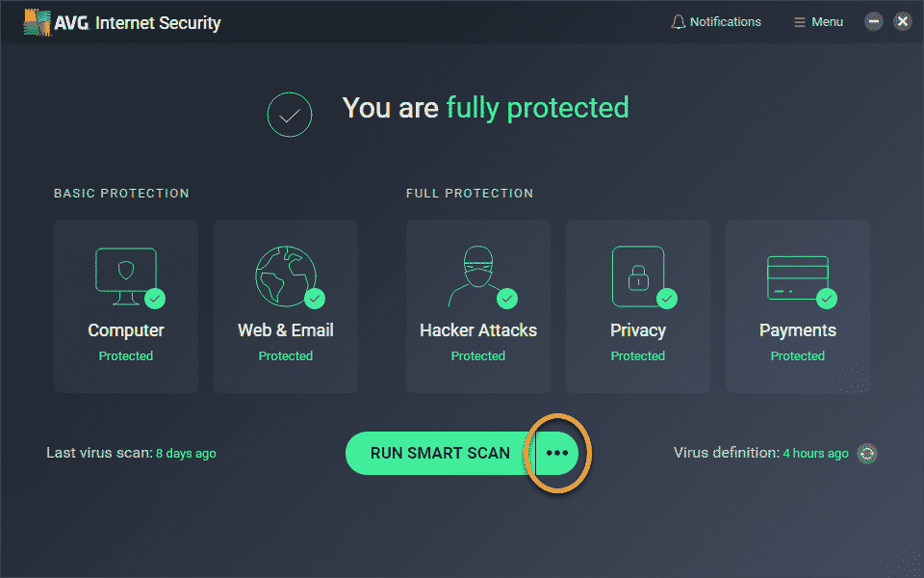This screenshot has width=924, height=578.
Task: Refresh virus definitions with the update icon
Action: (x=867, y=453)
